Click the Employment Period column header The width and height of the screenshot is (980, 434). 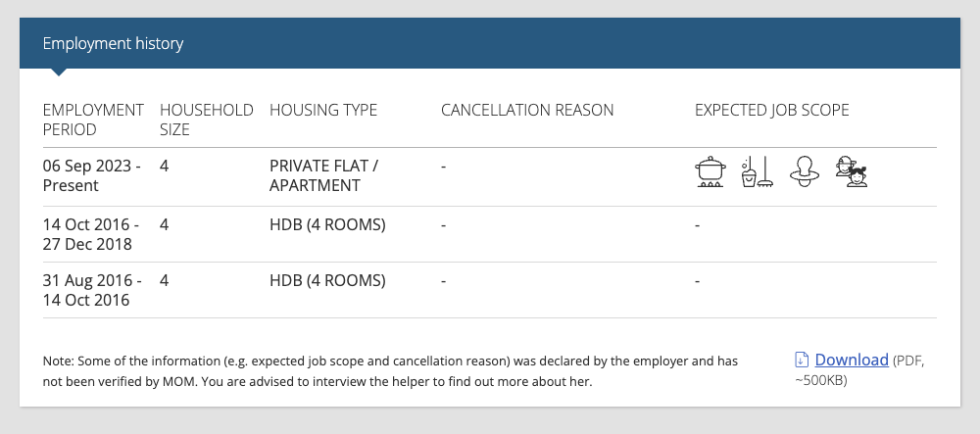point(93,120)
